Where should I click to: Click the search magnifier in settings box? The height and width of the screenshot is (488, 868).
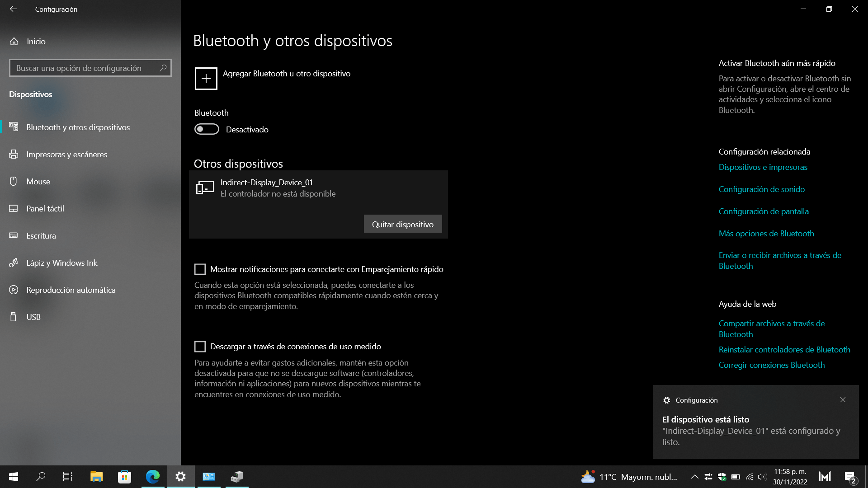163,68
